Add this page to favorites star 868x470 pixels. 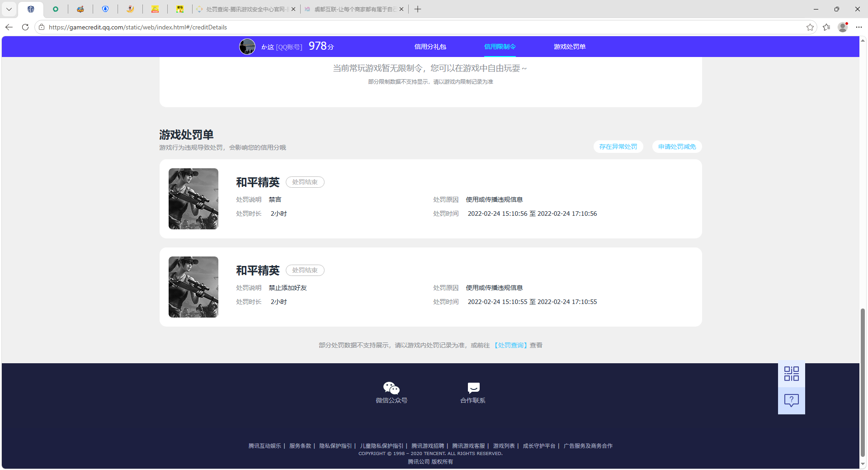(810, 27)
